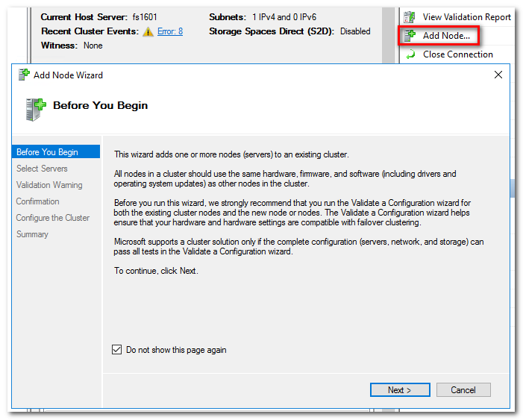This screenshot has height=420, width=523.
Task: Select the Before You Begin step
Action: click(56, 151)
